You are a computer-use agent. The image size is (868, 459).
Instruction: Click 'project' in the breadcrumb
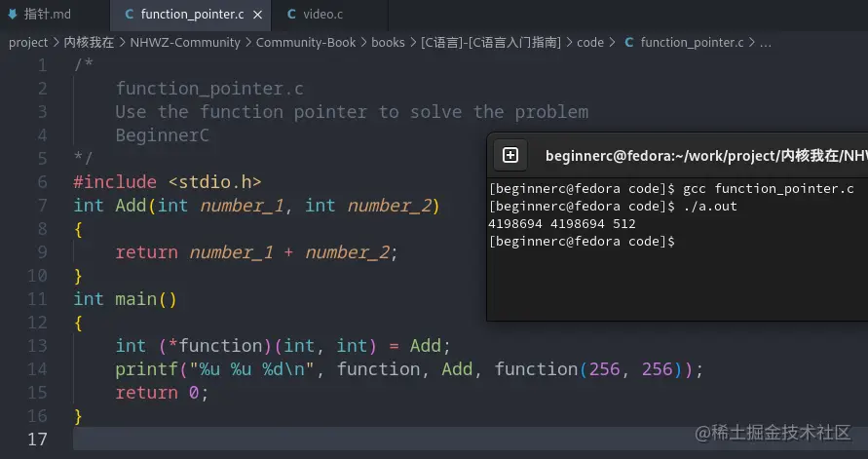tap(28, 43)
